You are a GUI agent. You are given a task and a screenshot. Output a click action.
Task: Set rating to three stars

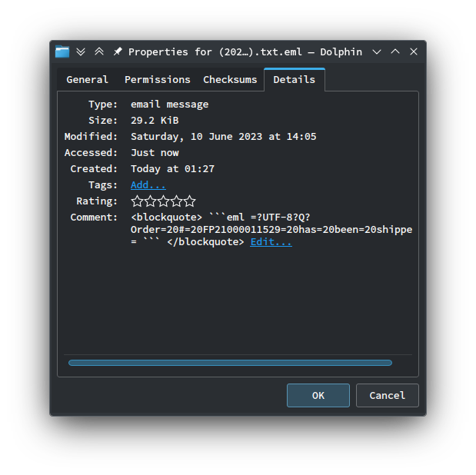point(163,201)
